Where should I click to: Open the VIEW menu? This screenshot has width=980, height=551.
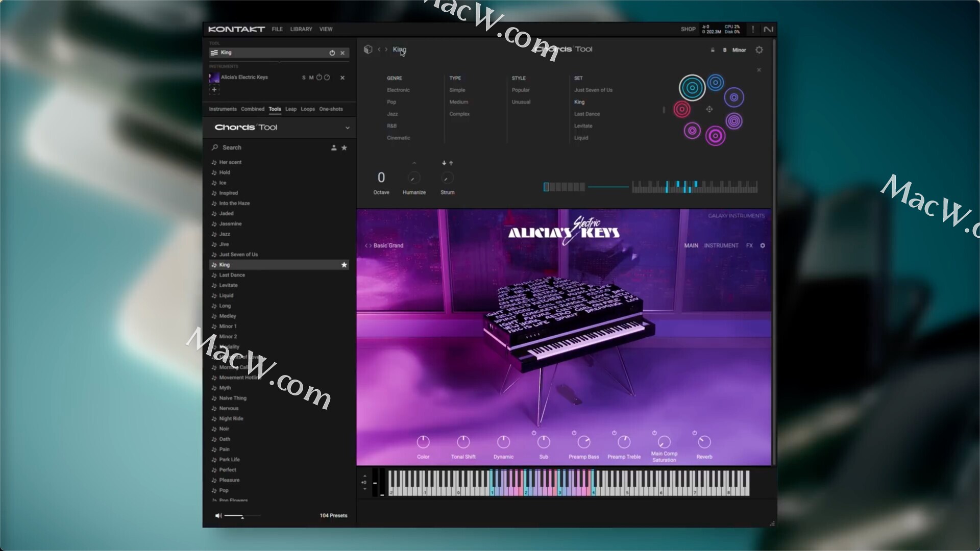[x=326, y=30]
